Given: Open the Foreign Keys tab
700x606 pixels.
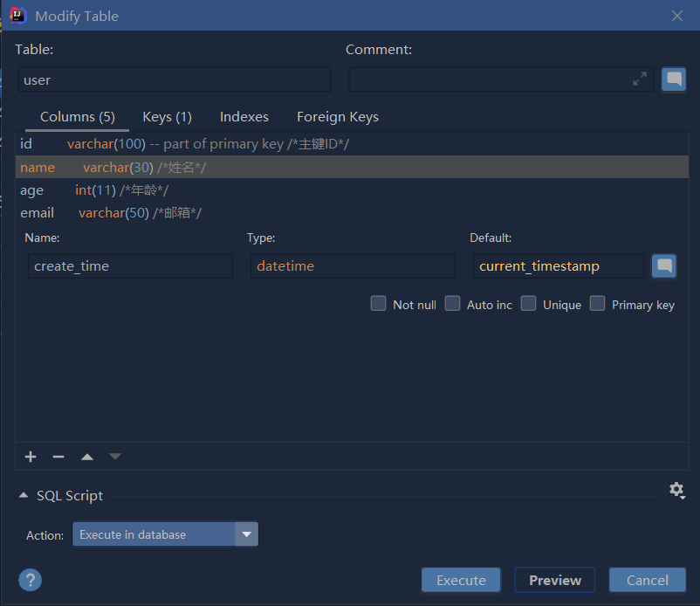Looking at the screenshot, I should coord(337,116).
